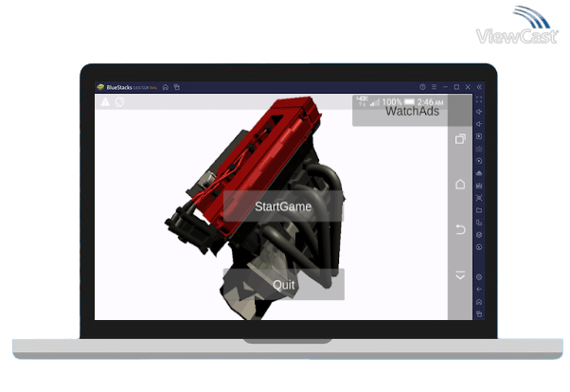The image size is (570, 392).
Task: Open BlueStacks help question mark icon
Action: click(x=422, y=87)
